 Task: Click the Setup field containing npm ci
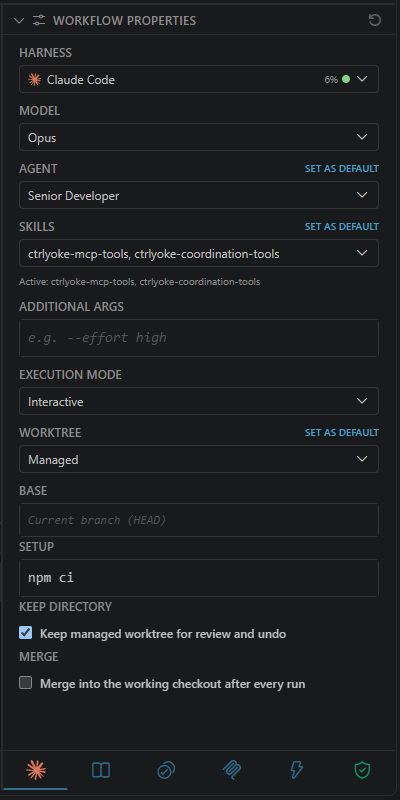(x=199, y=578)
